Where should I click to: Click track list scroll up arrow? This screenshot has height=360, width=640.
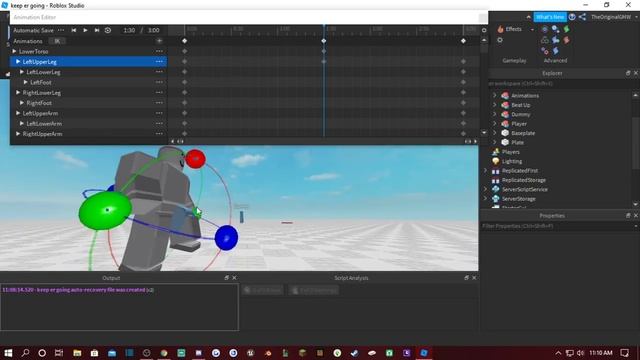[x=484, y=40]
